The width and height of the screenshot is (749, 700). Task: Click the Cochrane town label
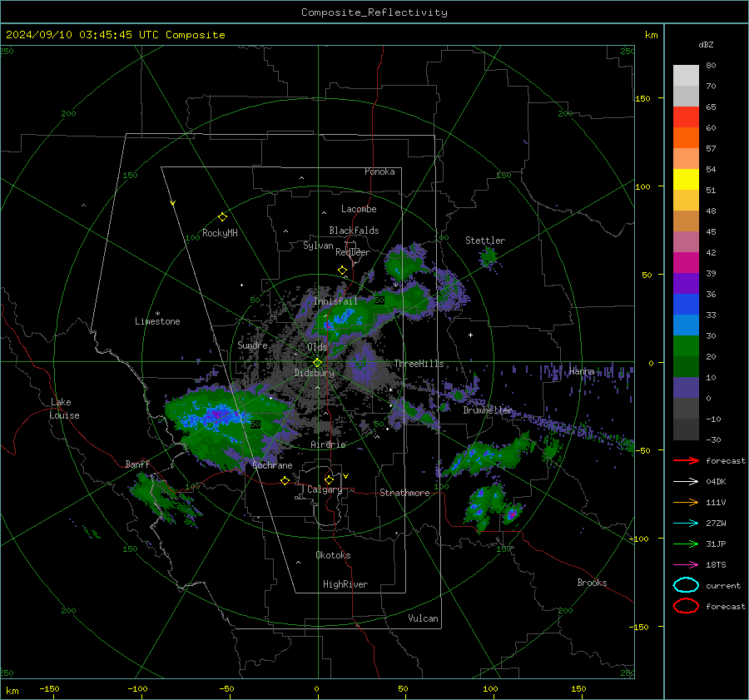[272, 465]
